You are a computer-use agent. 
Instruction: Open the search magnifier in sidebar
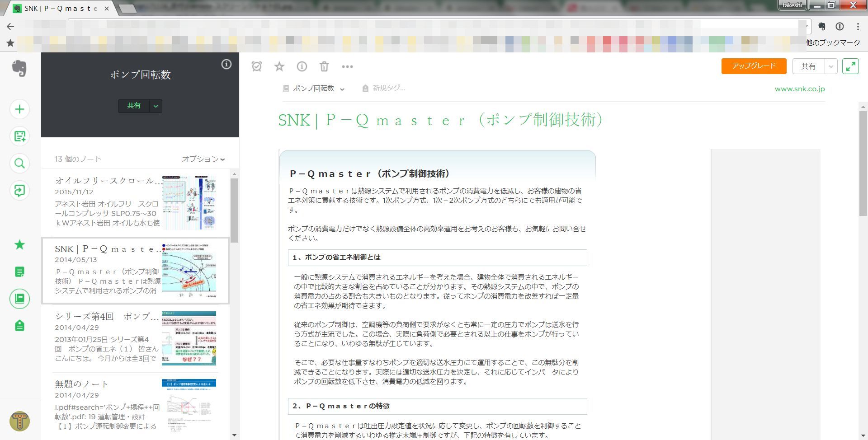(19, 163)
